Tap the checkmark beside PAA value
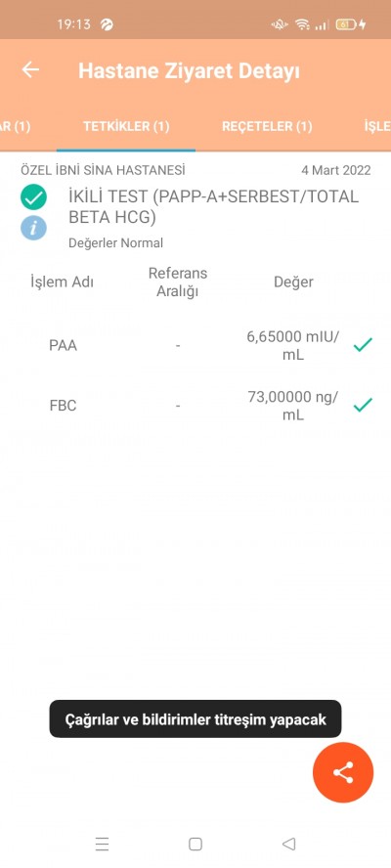Viewport: 391px width, 868px height. (x=363, y=345)
